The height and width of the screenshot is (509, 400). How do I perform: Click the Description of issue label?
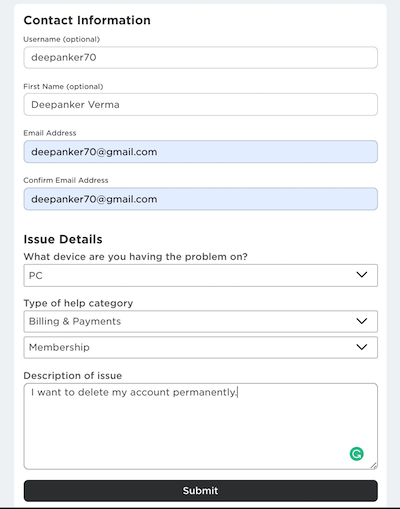tap(73, 376)
